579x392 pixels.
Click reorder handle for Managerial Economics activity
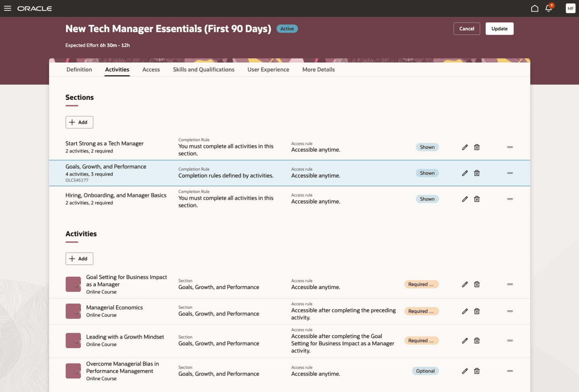click(510, 311)
